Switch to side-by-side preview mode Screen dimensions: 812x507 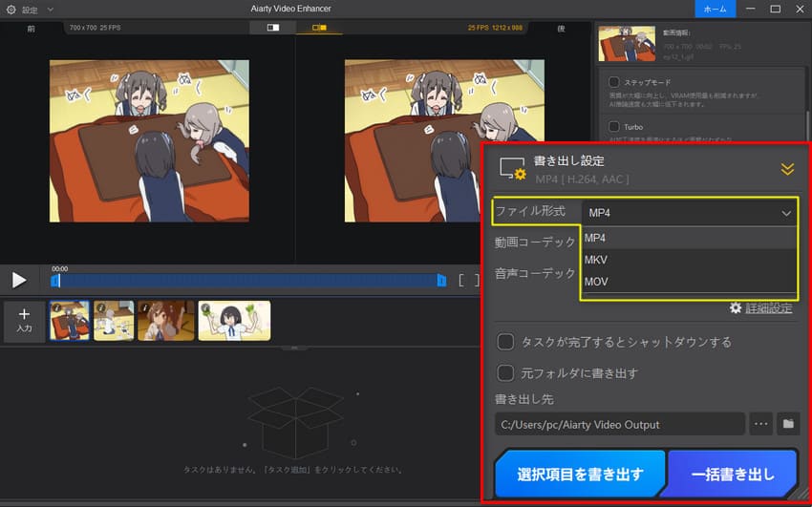[x=319, y=28]
